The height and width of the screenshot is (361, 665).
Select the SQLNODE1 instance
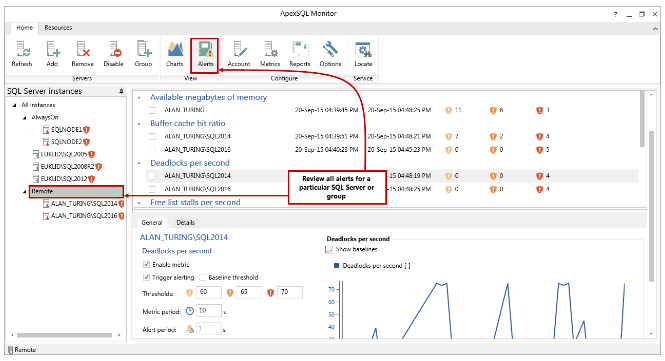(66, 130)
